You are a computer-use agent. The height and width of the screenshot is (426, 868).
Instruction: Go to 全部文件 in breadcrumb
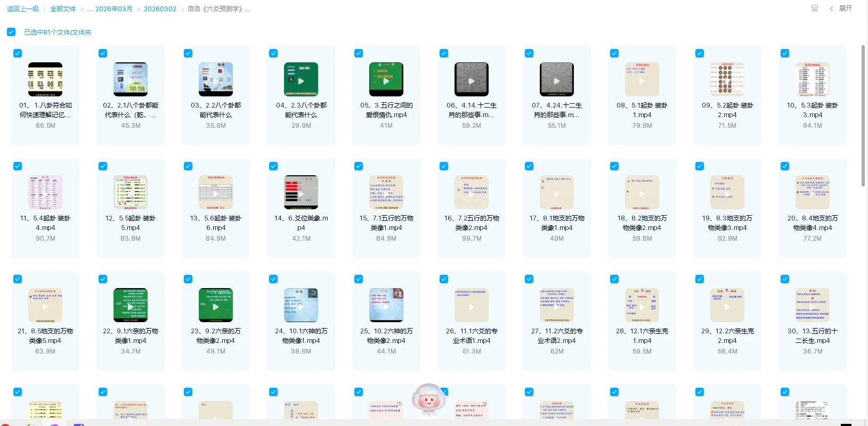coord(63,9)
